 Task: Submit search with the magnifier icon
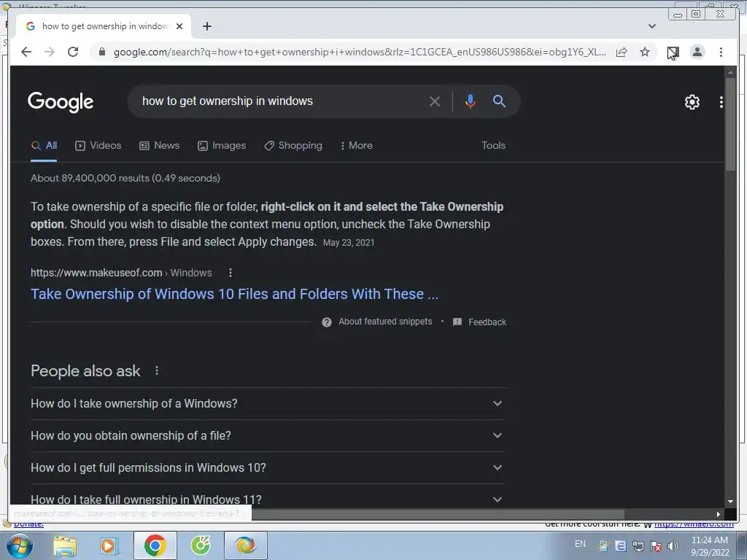pos(499,101)
